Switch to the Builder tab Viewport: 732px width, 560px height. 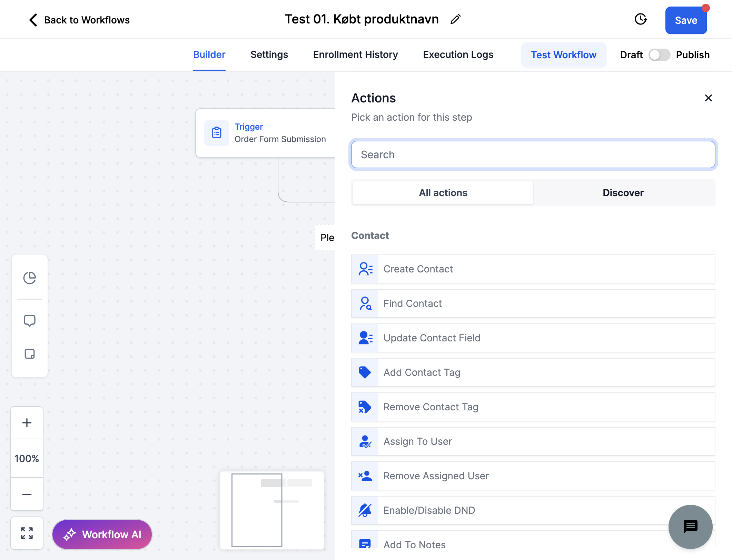point(209,54)
